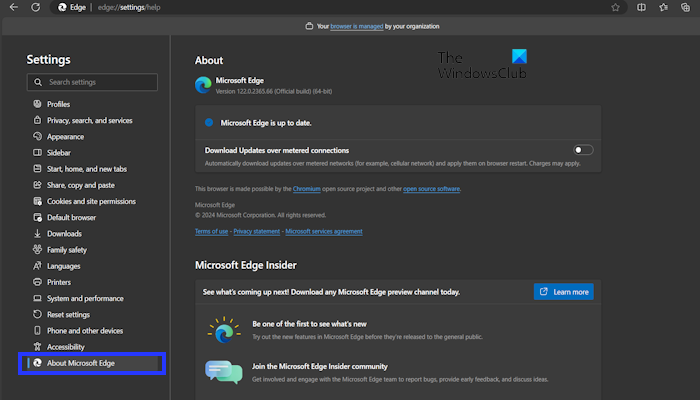Select Appearance in settings menu
Image resolution: width=700 pixels, height=400 pixels.
pos(65,136)
